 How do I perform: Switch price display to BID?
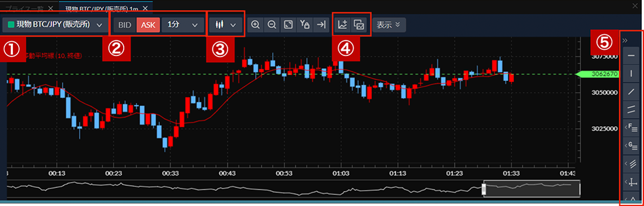tap(124, 25)
